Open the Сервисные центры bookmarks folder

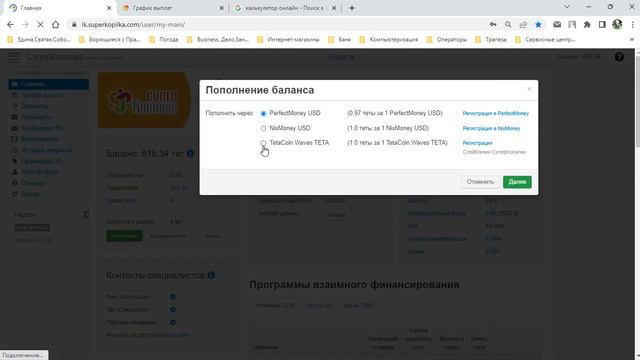coord(545,40)
